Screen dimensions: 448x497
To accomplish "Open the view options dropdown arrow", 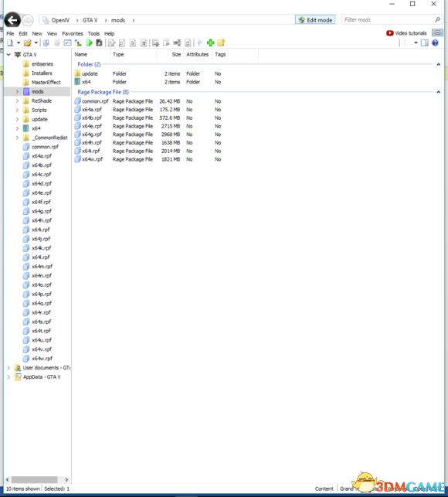I will pyautogui.click(x=416, y=43).
